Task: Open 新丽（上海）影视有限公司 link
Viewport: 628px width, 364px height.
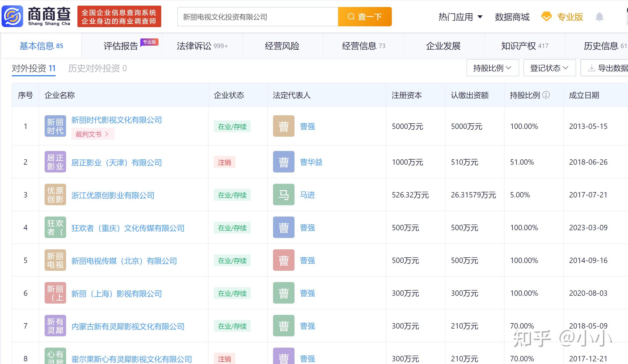Action: 117,294
